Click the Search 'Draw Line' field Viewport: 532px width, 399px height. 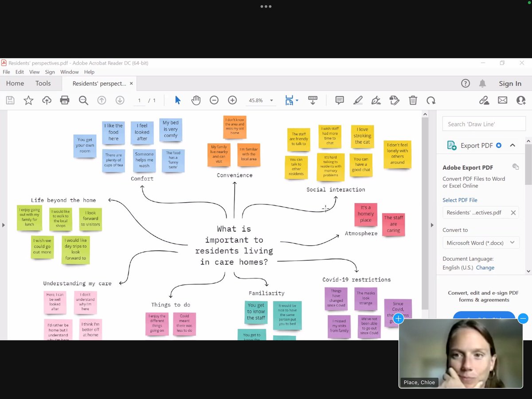click(484, 124)
